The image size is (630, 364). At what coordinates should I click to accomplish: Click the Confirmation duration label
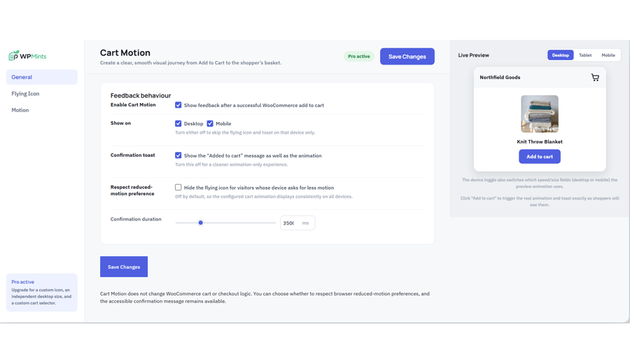coord(136,219)
